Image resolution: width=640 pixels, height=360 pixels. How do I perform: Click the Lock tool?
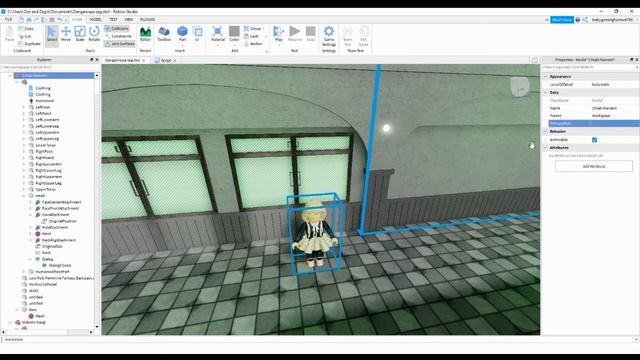pyautogui.click(x=251, y=36)
